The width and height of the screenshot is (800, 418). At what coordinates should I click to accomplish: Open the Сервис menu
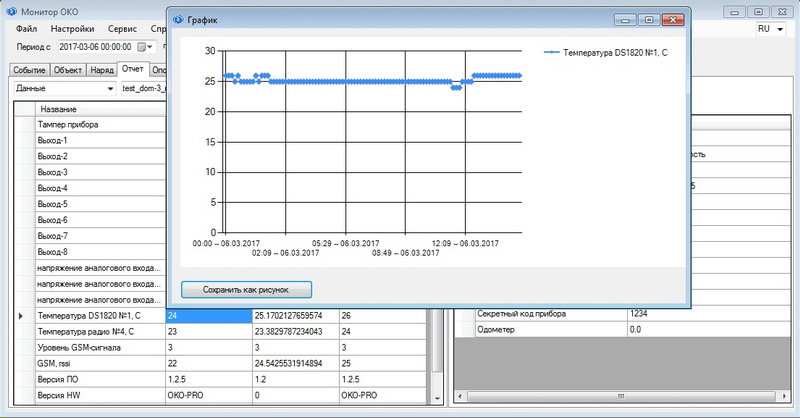pos(122,29)
